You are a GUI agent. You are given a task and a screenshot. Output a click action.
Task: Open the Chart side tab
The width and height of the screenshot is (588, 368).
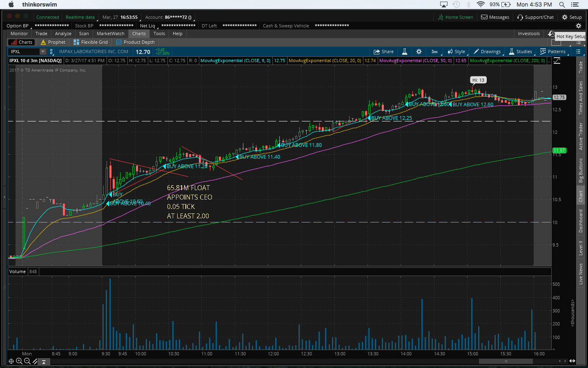581,196
